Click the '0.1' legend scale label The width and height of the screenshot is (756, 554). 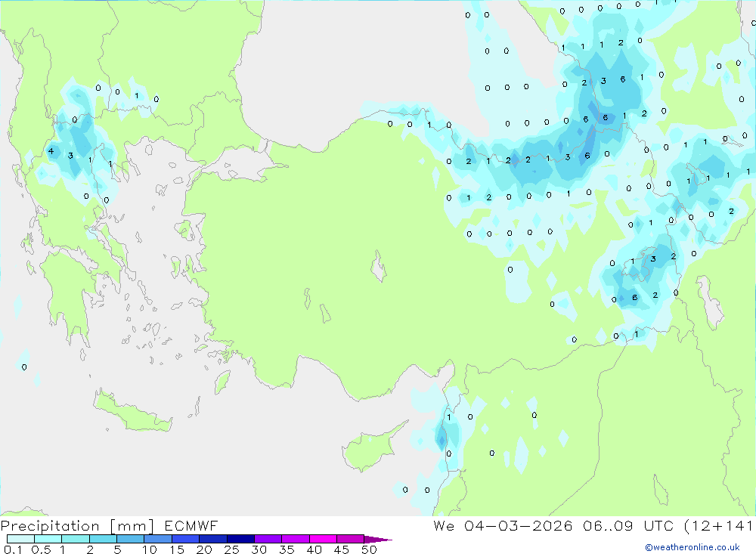coord(13,549)
